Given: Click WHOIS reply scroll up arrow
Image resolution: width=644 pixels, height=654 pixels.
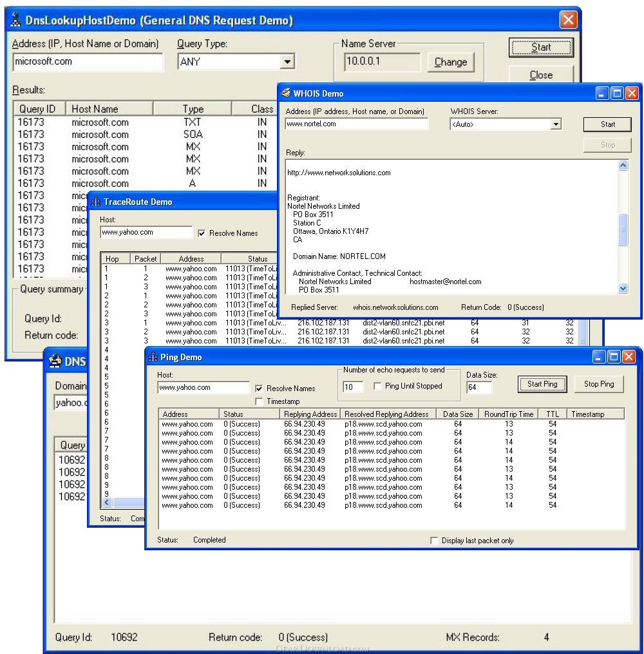Looking at the screenshot, I should click(x=623, y=166).
